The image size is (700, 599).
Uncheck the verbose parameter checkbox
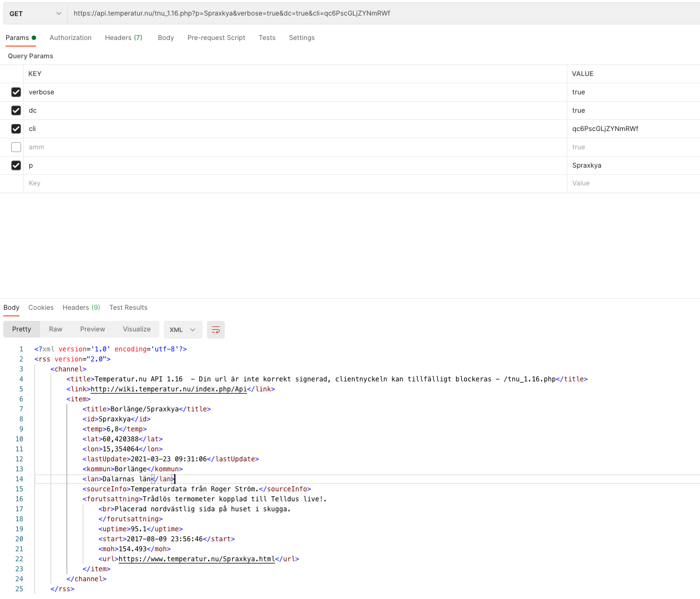click(16, 92)
